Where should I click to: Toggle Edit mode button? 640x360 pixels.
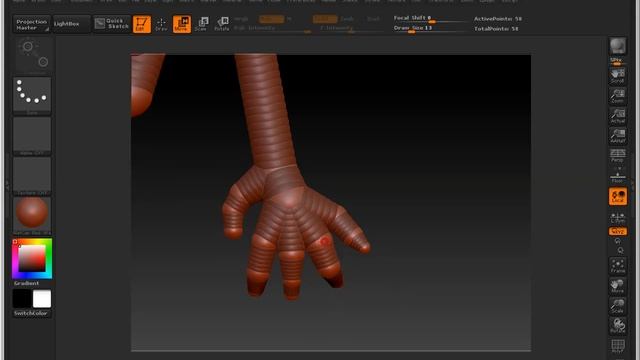point(142,24)
